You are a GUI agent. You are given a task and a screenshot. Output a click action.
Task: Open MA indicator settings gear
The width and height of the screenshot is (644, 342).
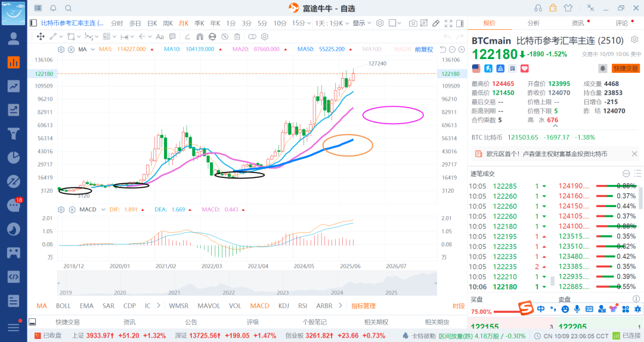tap(61, 50)
